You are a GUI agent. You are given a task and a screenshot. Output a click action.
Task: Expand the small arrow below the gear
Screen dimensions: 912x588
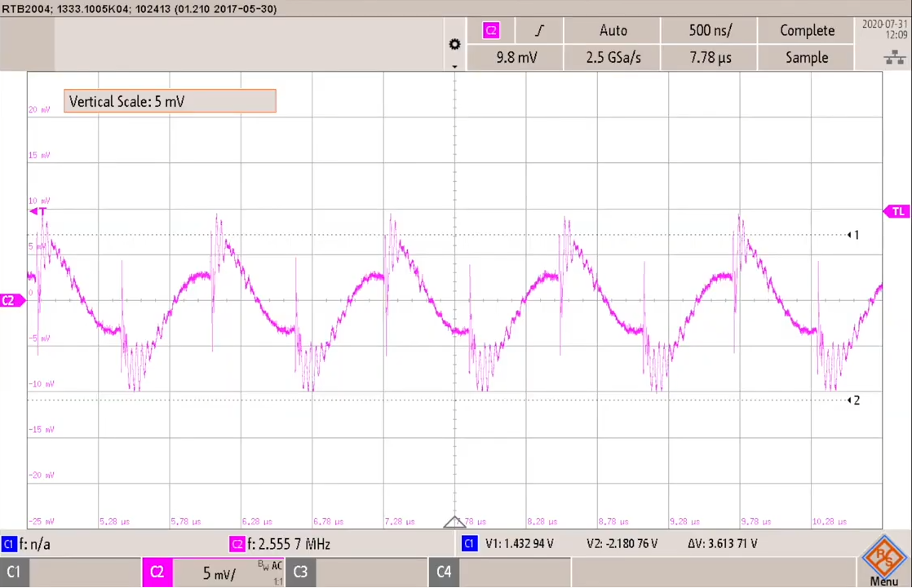click(455, 66)
